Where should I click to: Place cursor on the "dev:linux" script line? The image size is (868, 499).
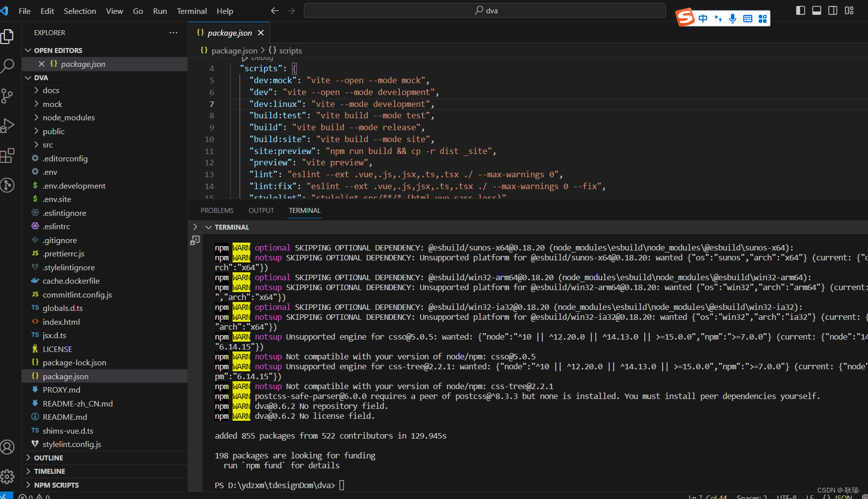tap(341, 104)
